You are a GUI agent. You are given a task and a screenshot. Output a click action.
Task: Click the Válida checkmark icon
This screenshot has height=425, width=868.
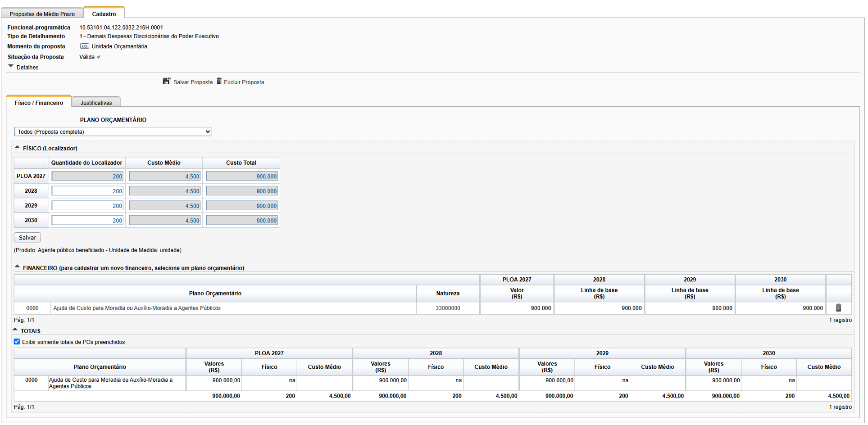tap(99, 57)
